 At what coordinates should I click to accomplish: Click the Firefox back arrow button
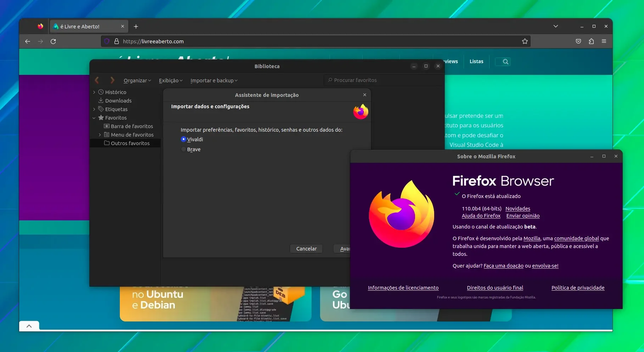click(28, 42)
